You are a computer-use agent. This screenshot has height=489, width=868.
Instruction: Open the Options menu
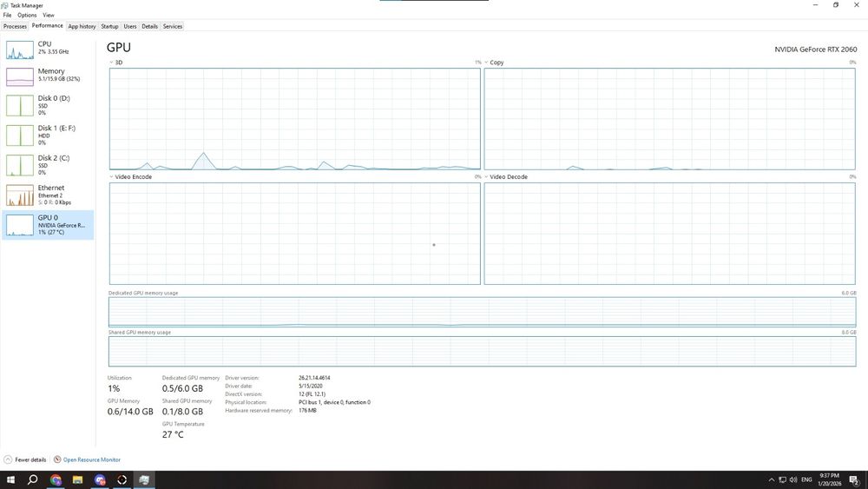27,15
